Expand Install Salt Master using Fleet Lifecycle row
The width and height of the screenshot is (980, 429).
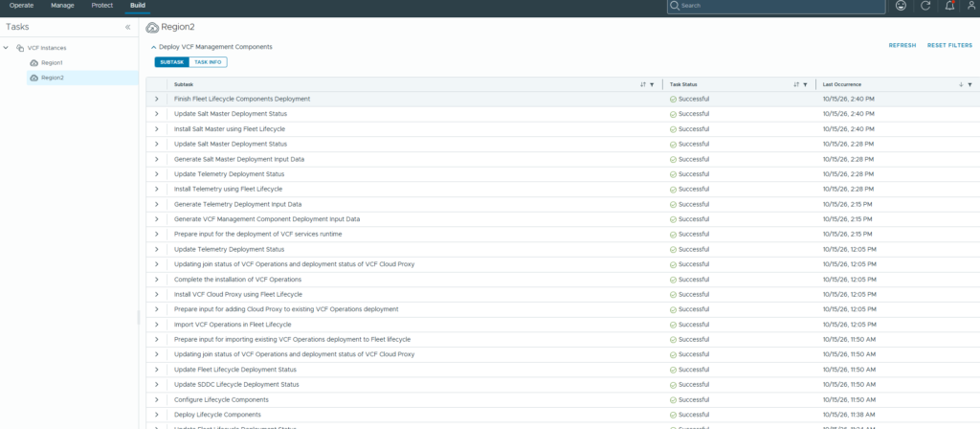156,129
